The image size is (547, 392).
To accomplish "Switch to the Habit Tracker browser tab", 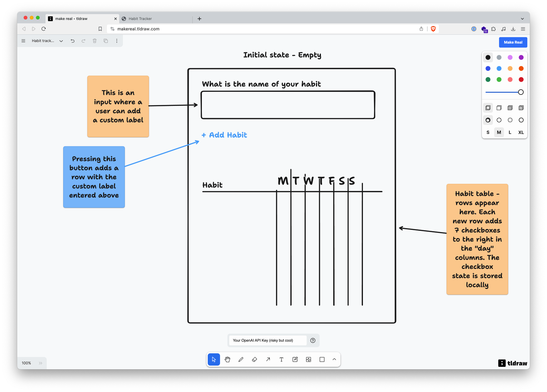I will pos(140,18).
